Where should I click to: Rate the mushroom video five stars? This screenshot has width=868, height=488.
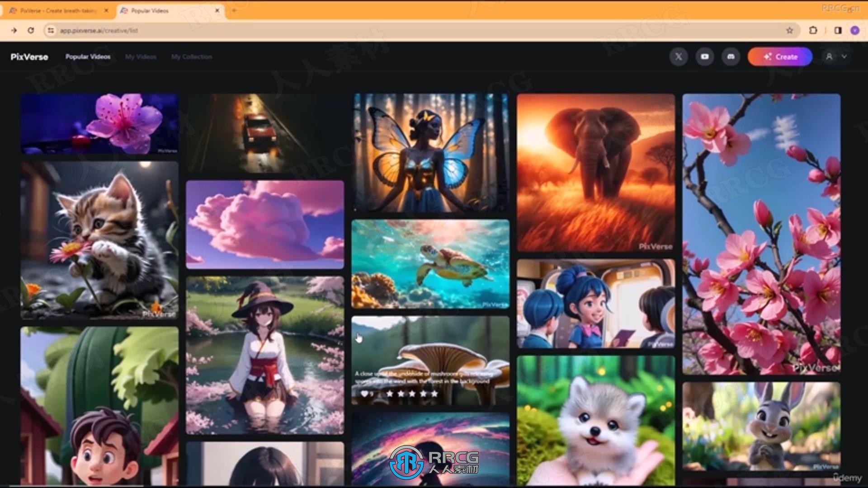pyautogui.click(x=434, y=394)
